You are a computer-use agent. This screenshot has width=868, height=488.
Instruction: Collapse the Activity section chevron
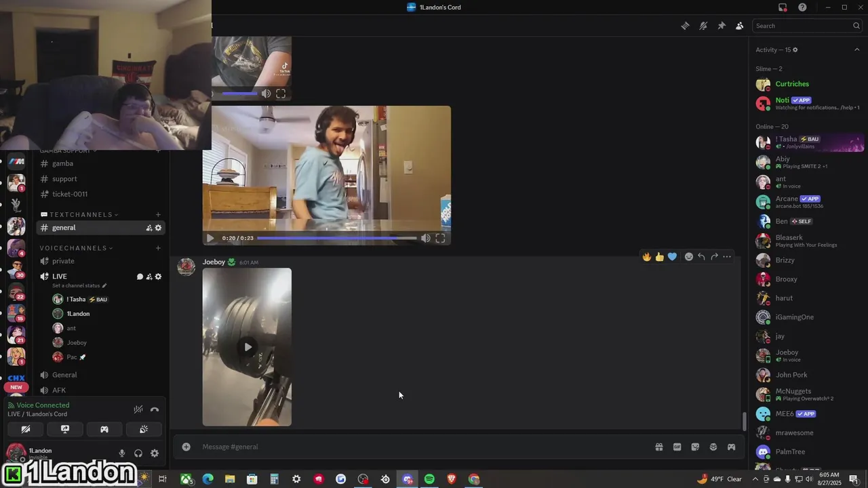point(856,49)
